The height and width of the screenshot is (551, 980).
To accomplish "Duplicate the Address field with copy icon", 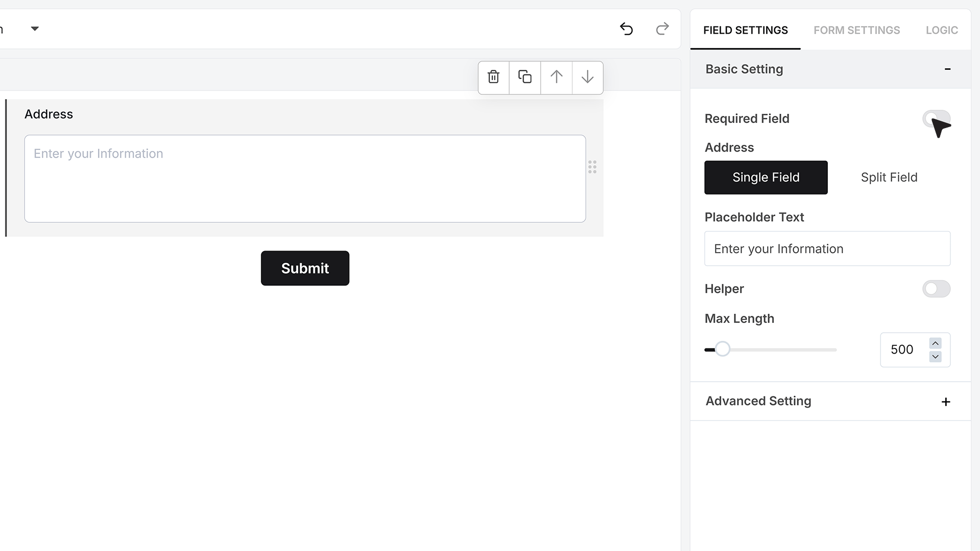I will (x=525, y=78).
